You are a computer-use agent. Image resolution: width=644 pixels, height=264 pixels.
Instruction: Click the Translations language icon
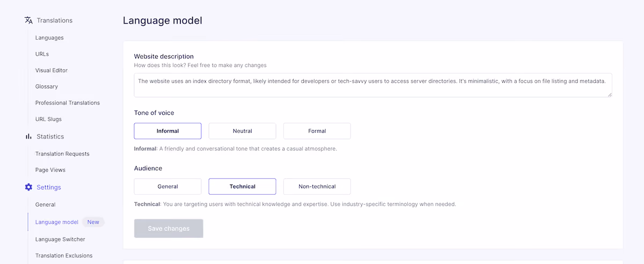(28, 20)
